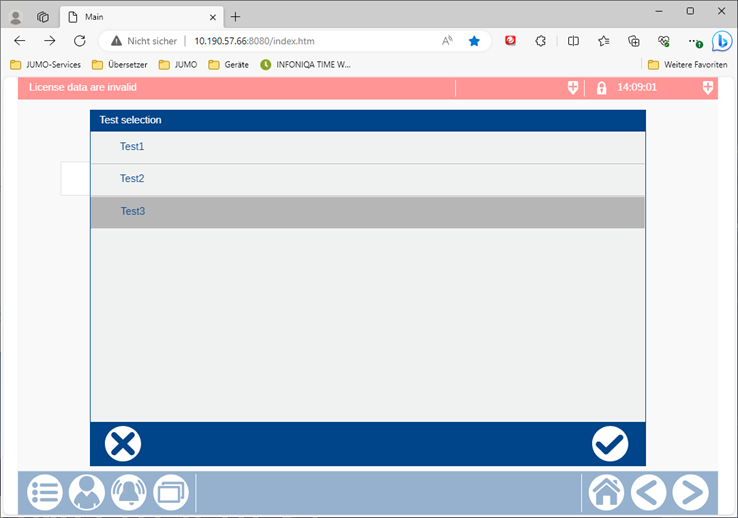Expand the header right-edge dropdown arrow
738x518 pixels.
pos(708,88)
